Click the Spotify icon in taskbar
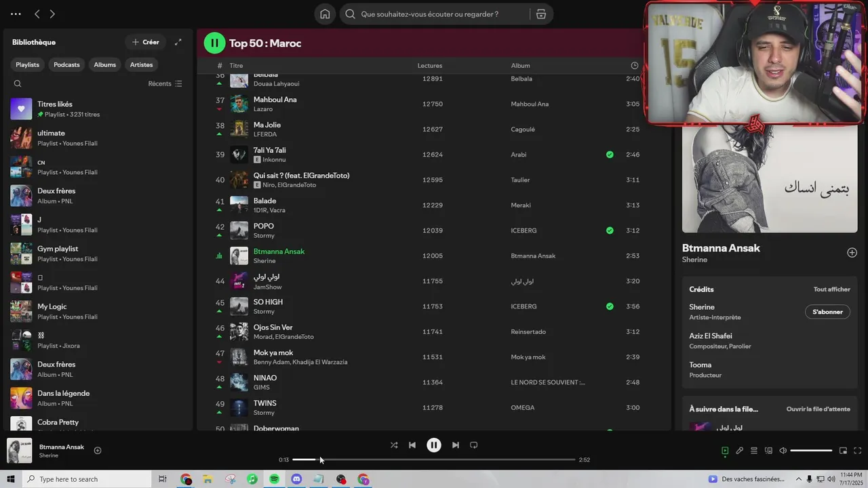The width and height of the screenshot is (868, 488). coord(275,479)
